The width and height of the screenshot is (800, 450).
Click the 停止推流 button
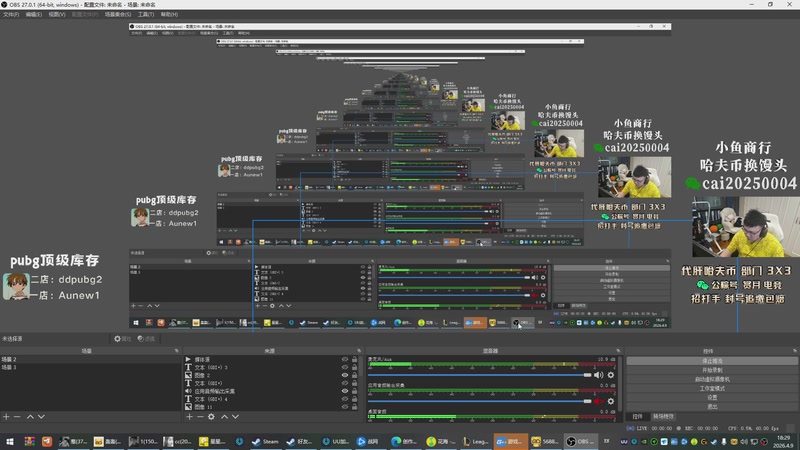tap(712, 361)
